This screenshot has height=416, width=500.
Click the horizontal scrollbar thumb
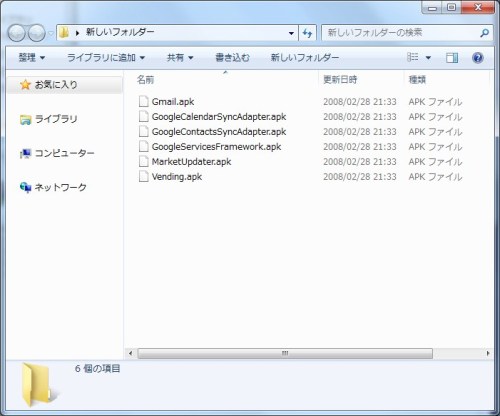(285, 353)
